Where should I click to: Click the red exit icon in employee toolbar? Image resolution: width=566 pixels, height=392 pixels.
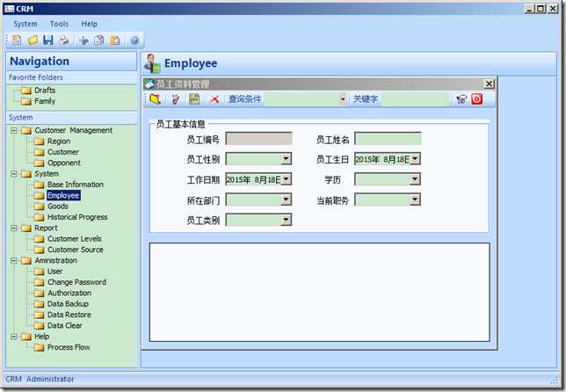point(477,99)
